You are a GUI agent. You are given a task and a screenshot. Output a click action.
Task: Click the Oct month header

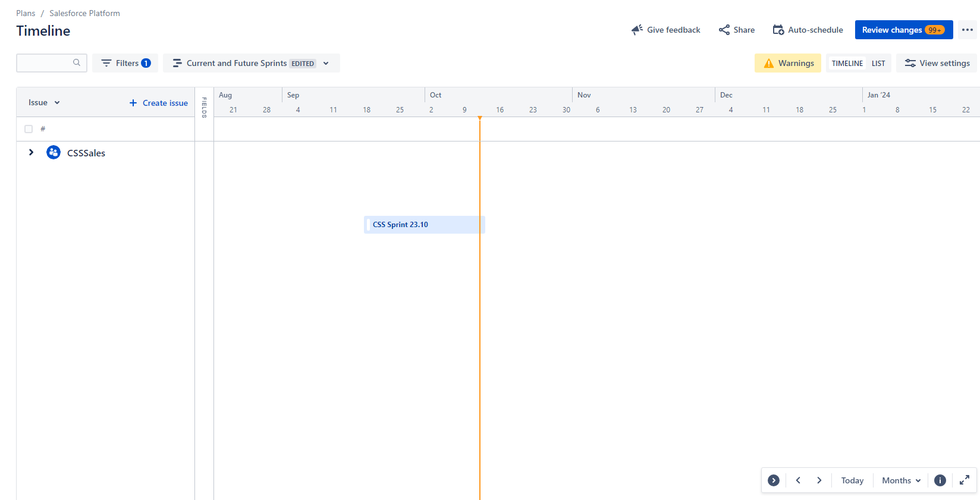pyautogui.click(x=436, y=95)
